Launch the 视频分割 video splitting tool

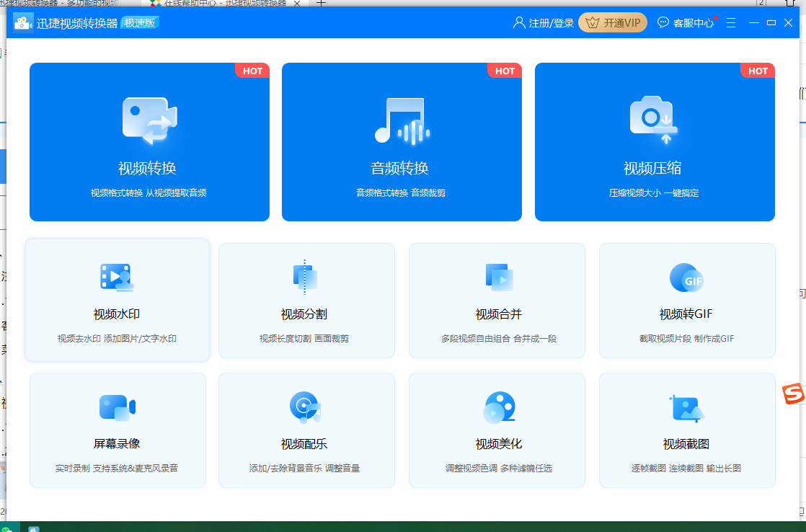[x=306, y=300]
